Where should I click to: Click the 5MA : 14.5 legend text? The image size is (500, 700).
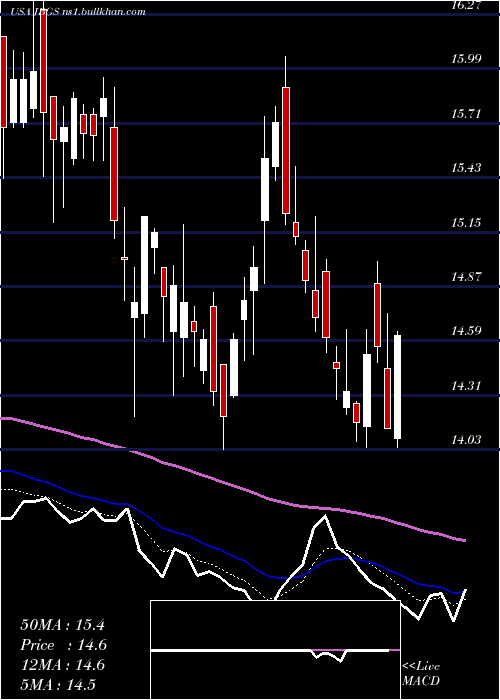(58, 684)
